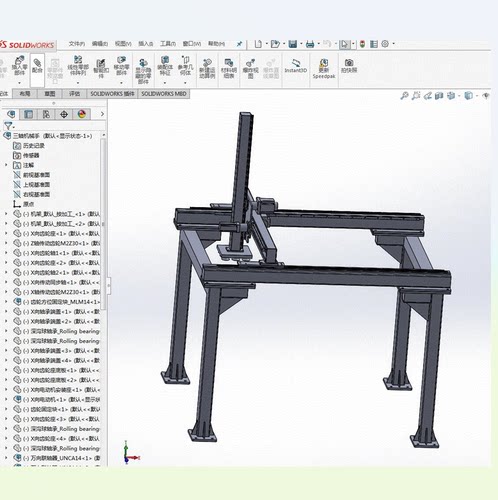Click the feature tree vertical scrollbar
This screenshot has width=498, height=500.
pos(103,223)
